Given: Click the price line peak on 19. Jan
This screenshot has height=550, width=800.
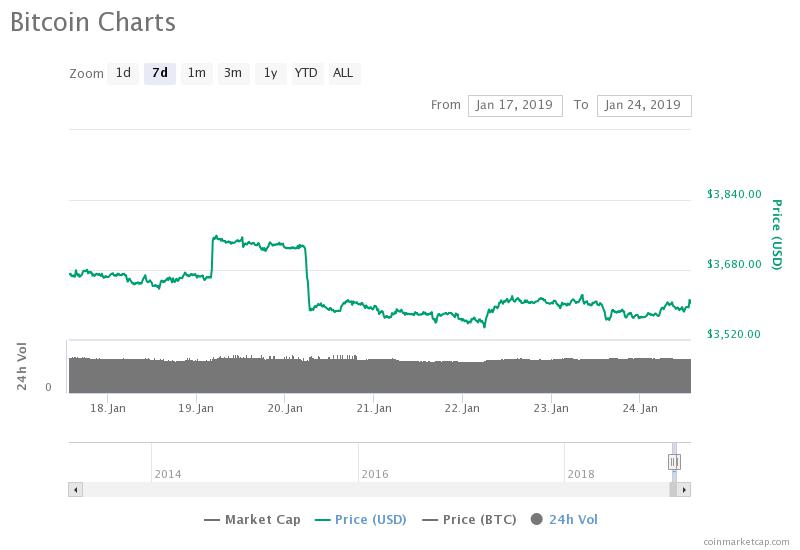Looking at the screenshot, I should point(216,237).
